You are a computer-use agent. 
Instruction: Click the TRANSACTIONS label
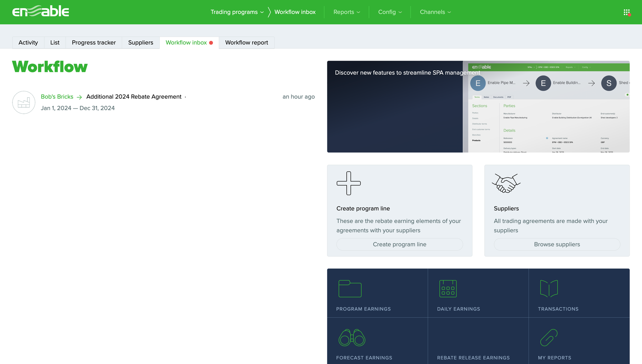pos(558,309)
